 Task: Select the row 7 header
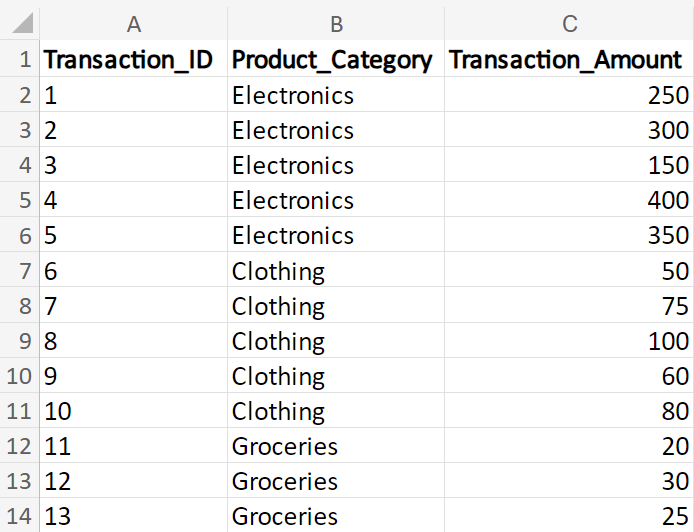click(20, 271)
